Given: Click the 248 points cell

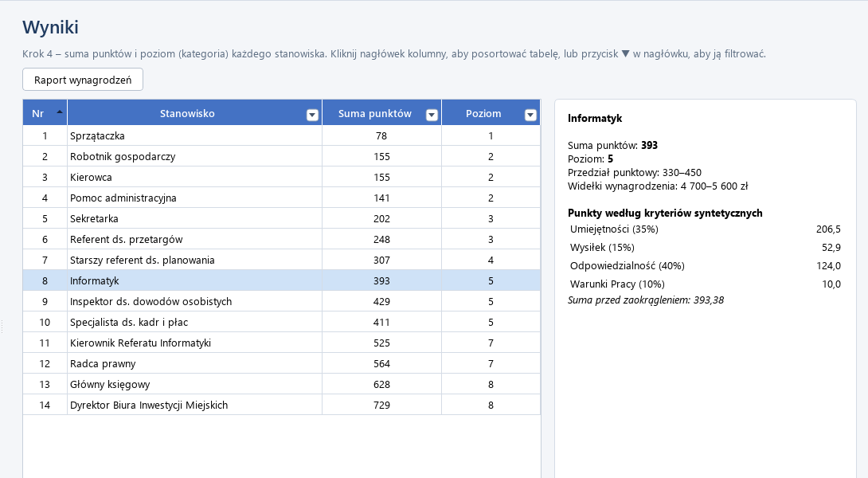Looking at the screenshot, I should [x=381, y=239].
